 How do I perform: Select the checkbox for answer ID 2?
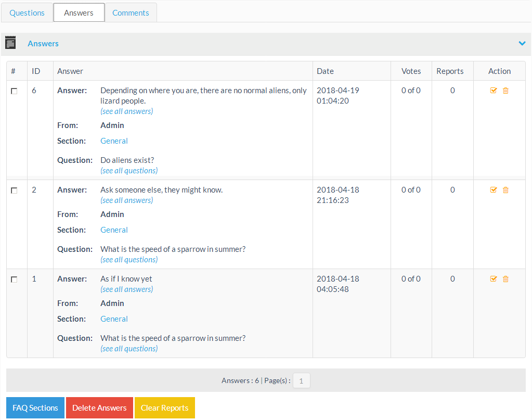pos(14,190)
